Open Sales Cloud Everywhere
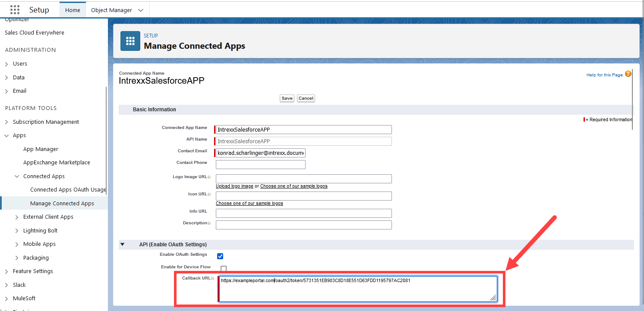 (35, 33)
